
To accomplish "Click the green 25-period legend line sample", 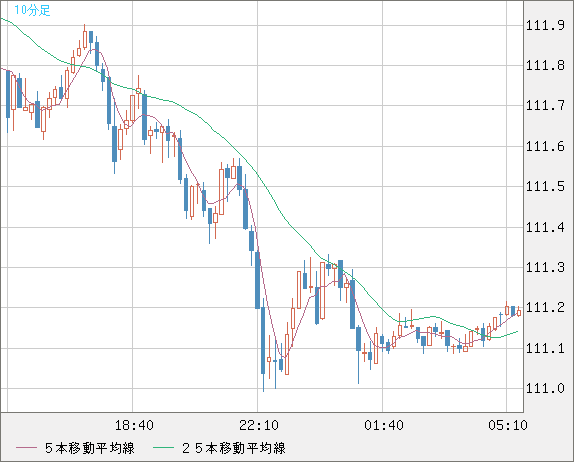I will pyautogui.click(x=163, y=448).
